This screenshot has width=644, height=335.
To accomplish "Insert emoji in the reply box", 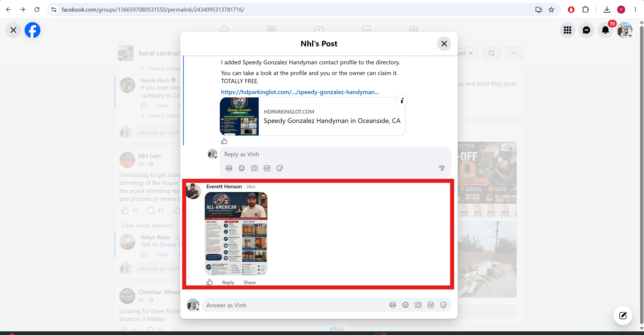I will tap(242, 168).
